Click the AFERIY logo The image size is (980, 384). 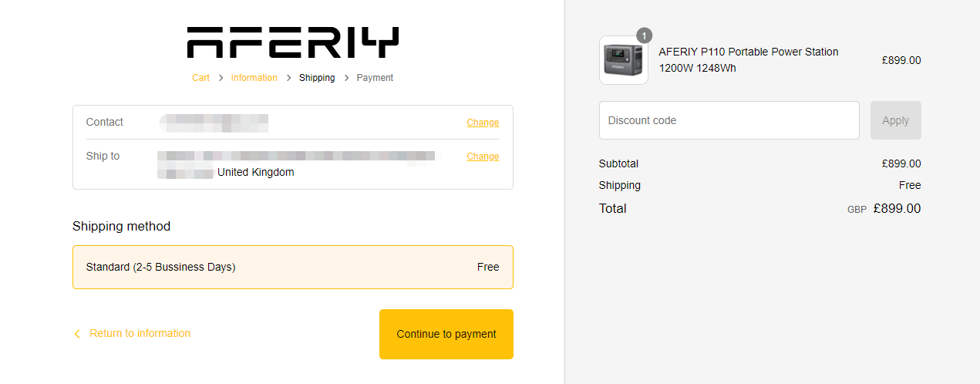(x=293, y=42)
